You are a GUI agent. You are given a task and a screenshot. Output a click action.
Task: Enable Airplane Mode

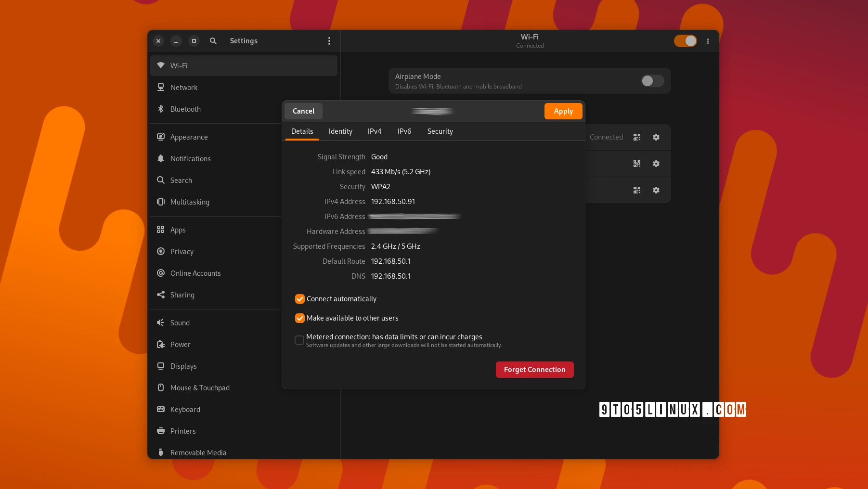point(652,81)
